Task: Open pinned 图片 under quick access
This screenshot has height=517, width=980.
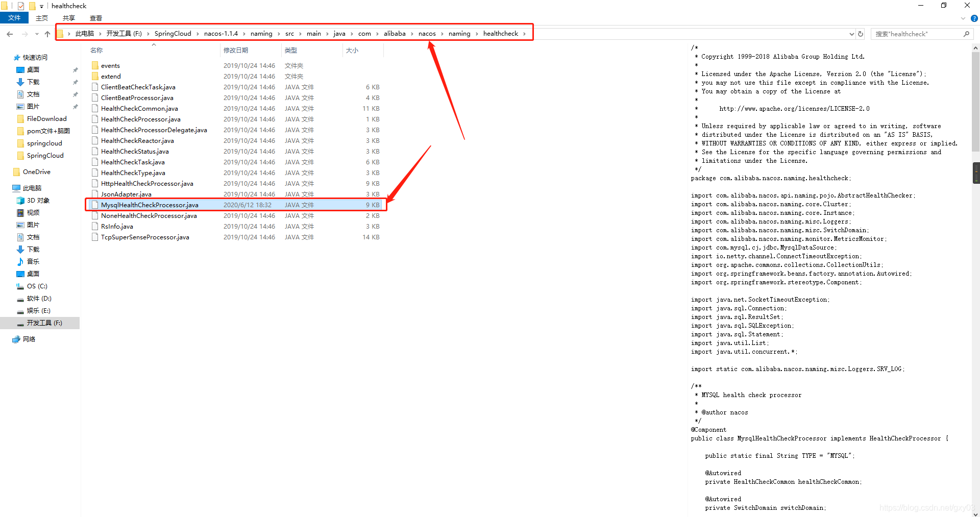Action: pos(33,107)
